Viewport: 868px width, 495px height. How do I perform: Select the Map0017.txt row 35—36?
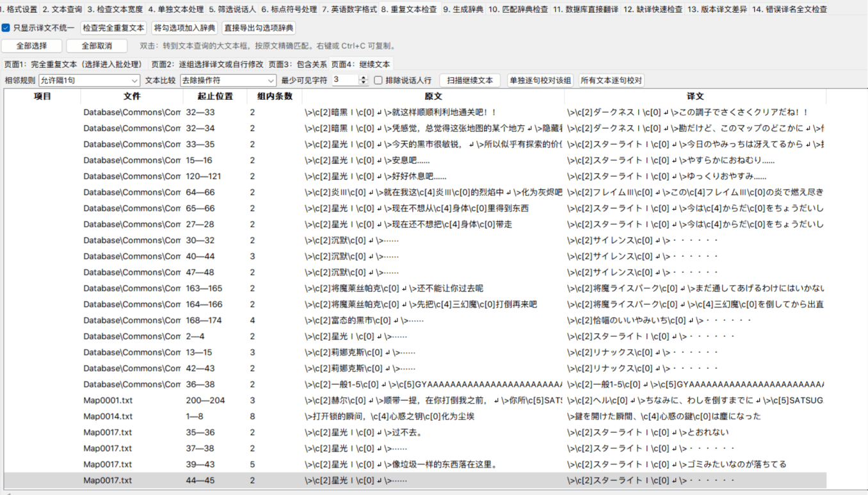click(415, 432)
